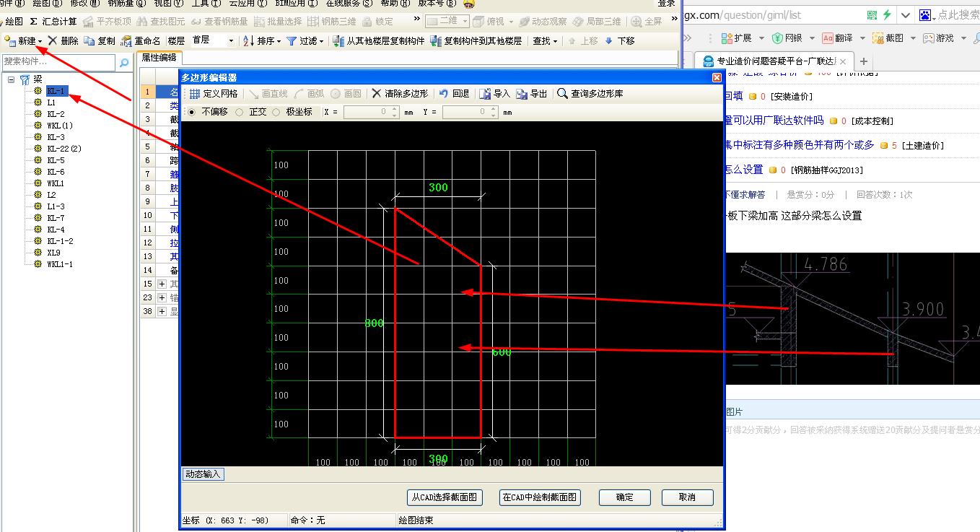The image size is (980, 532).
Task: Click the 下移 move down arrow
Action: click(620, 41)
